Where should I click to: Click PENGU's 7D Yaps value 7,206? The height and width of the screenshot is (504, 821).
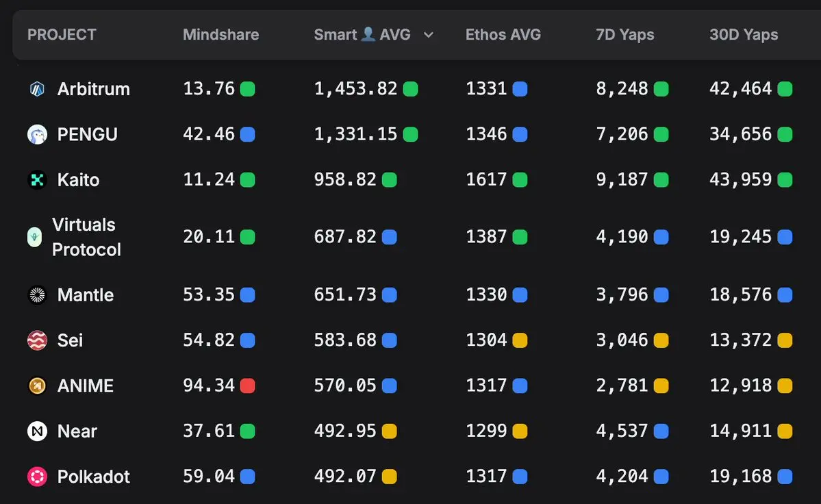622,134
